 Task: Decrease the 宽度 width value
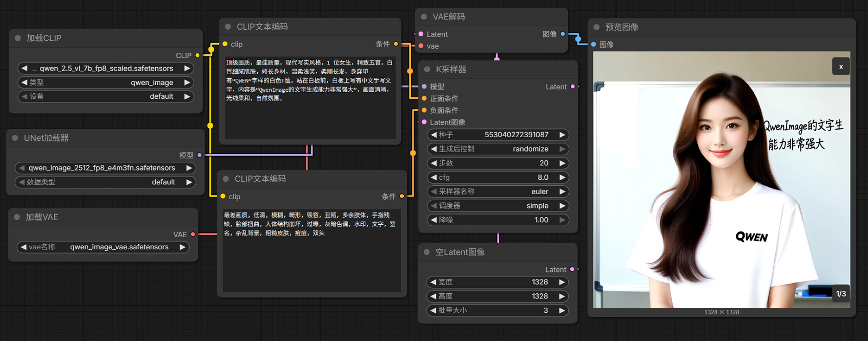click(433, 282)
